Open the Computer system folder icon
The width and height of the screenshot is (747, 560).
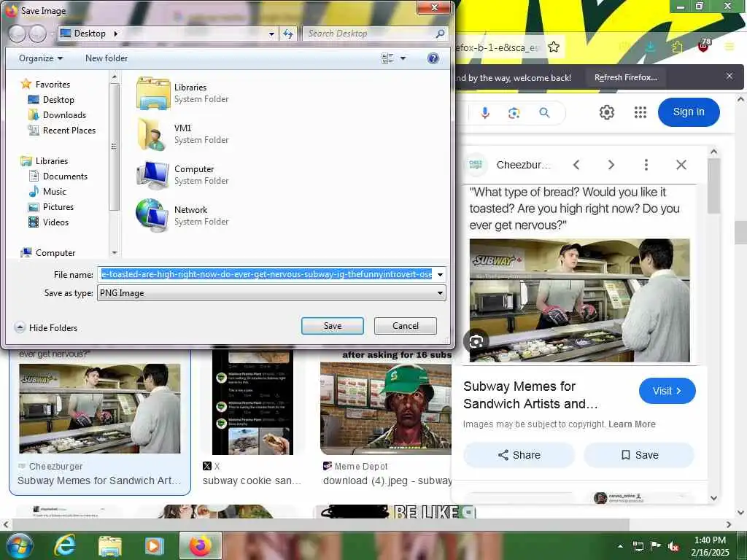click(x=153, y=175)
